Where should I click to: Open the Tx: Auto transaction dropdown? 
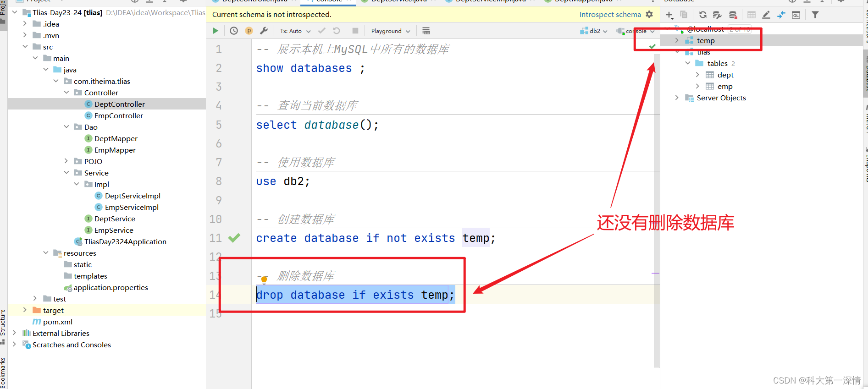(295, 31)
